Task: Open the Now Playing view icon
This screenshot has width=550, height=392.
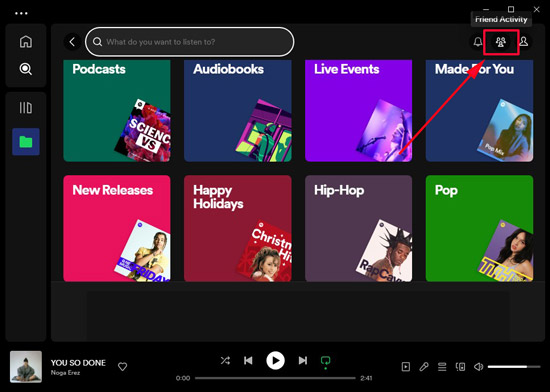Action: coord(406,367)
